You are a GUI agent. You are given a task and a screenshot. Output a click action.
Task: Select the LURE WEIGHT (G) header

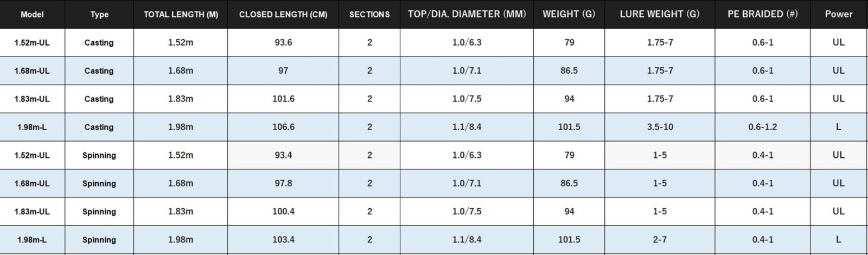click(x=660, y=14)
